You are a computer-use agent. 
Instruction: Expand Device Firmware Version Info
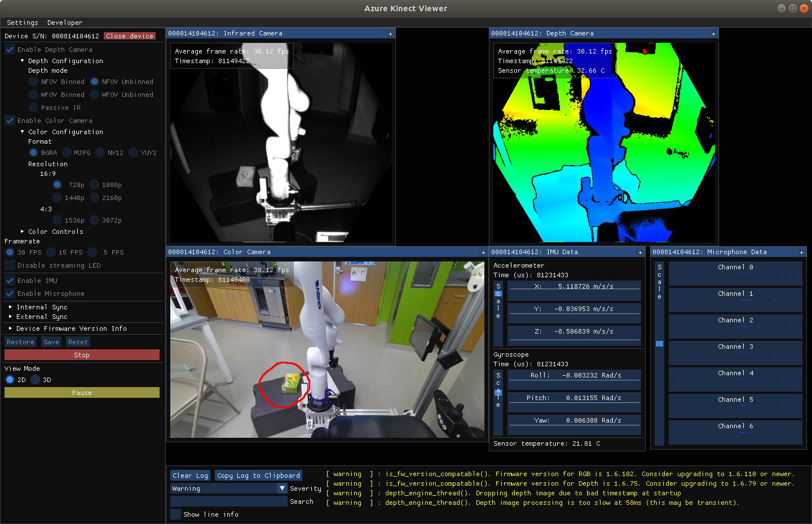(x=11, y=328)
